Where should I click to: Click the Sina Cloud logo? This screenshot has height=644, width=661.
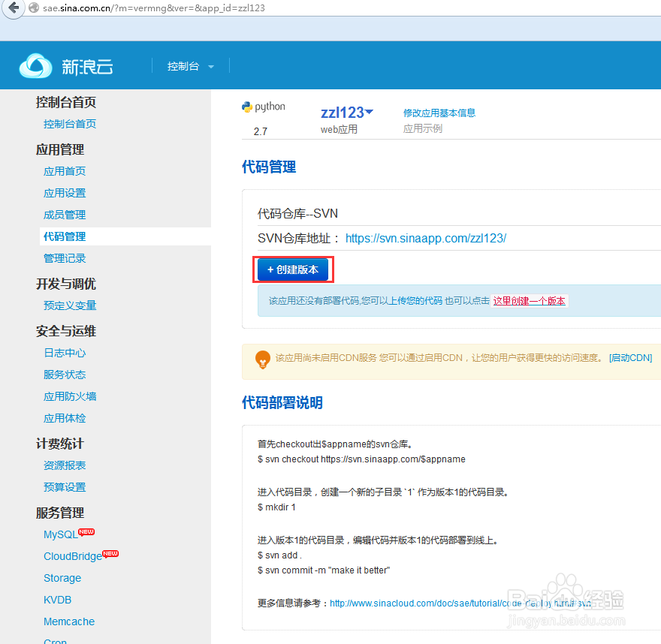(66, 66)
